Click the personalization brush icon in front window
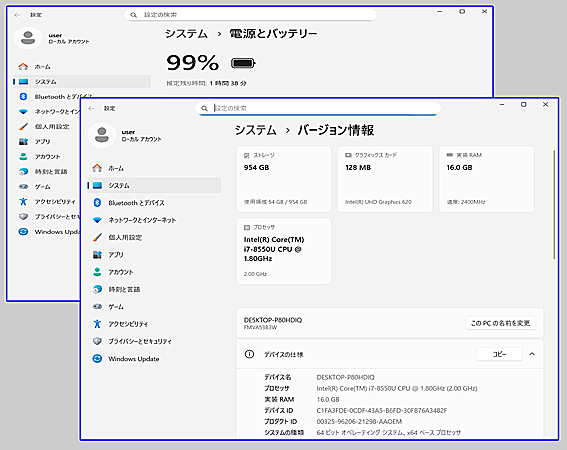Viewport: 567px width, 450px height. pos(97,237)
